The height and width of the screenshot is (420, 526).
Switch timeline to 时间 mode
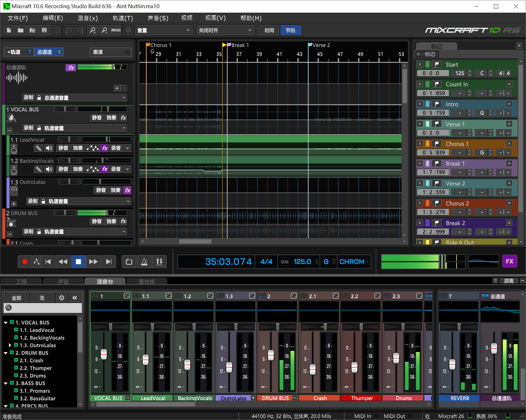tap(269, 30)
